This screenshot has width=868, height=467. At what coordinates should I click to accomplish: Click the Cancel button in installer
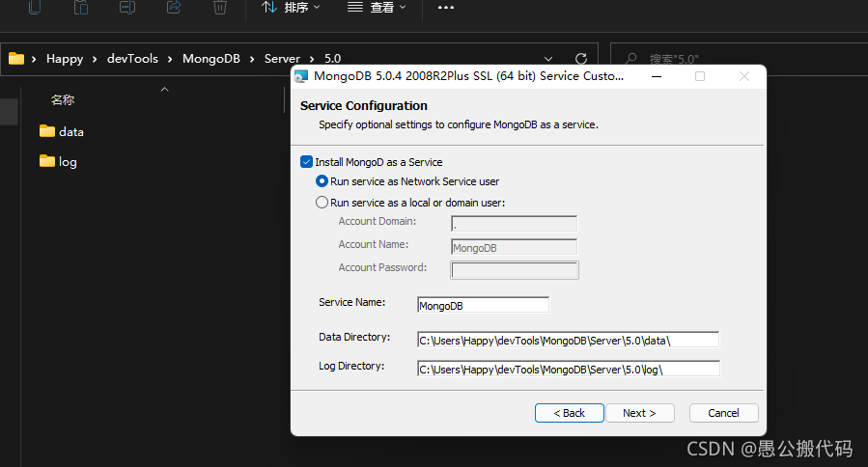[x=723, y=413]
